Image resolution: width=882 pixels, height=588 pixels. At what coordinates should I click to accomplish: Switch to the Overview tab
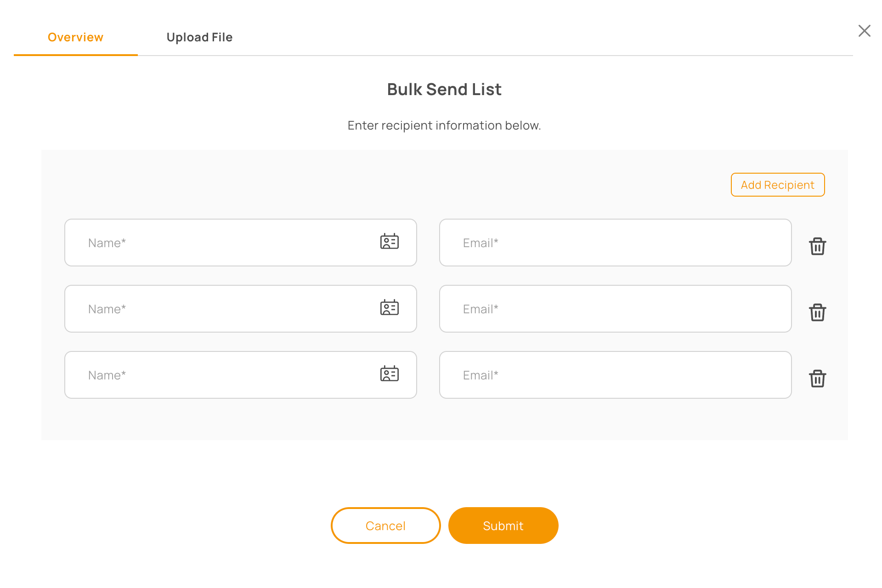tap(75, 37)
